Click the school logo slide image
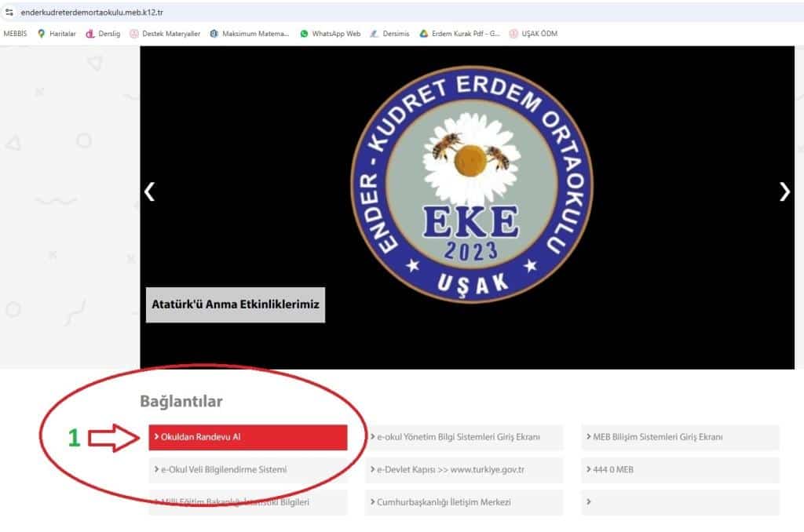The height and width of the screenshot is (532, 804). (x=472, y=184)
